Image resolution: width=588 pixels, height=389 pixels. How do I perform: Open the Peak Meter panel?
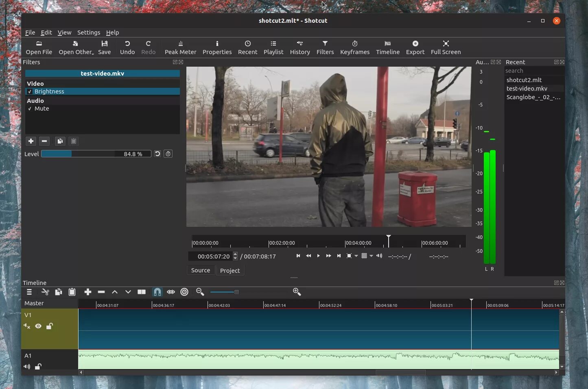tap(180, 47)
